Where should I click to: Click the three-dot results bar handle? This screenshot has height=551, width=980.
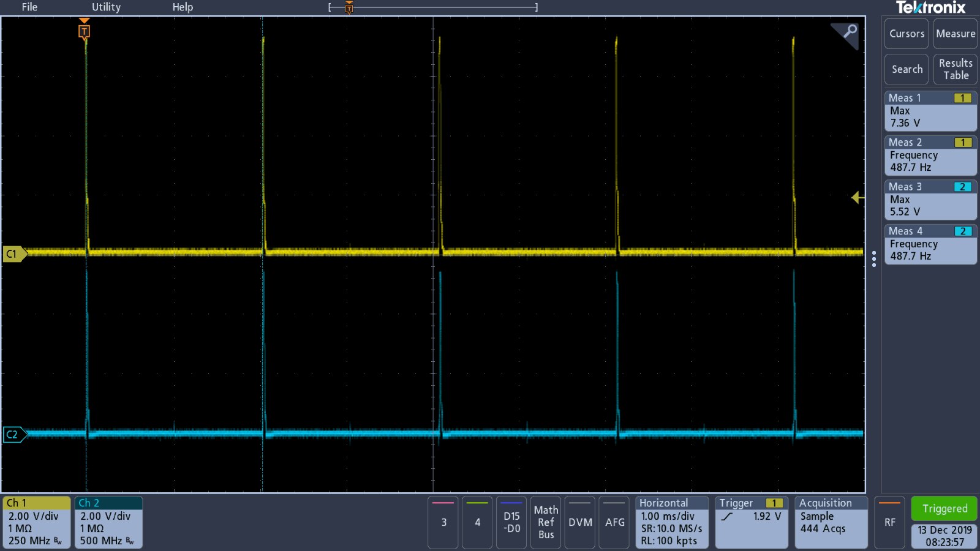pyautogui.click(x=874, y=259)
